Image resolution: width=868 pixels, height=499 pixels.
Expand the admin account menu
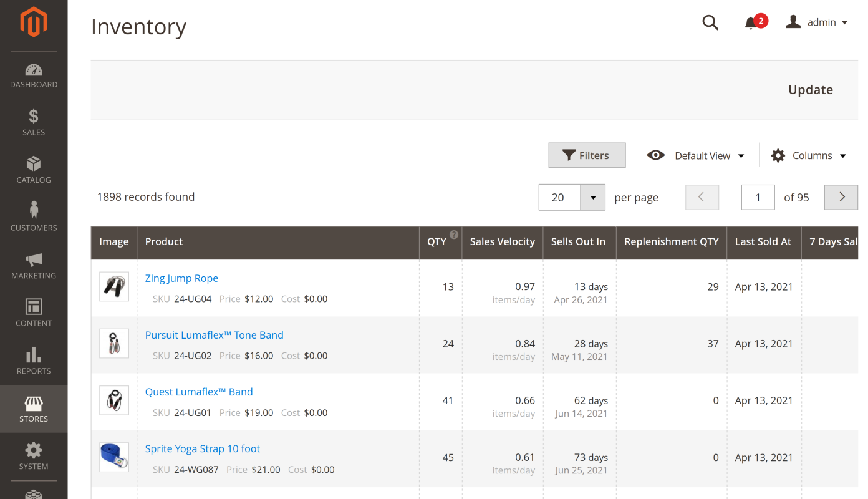pos(817,22)
